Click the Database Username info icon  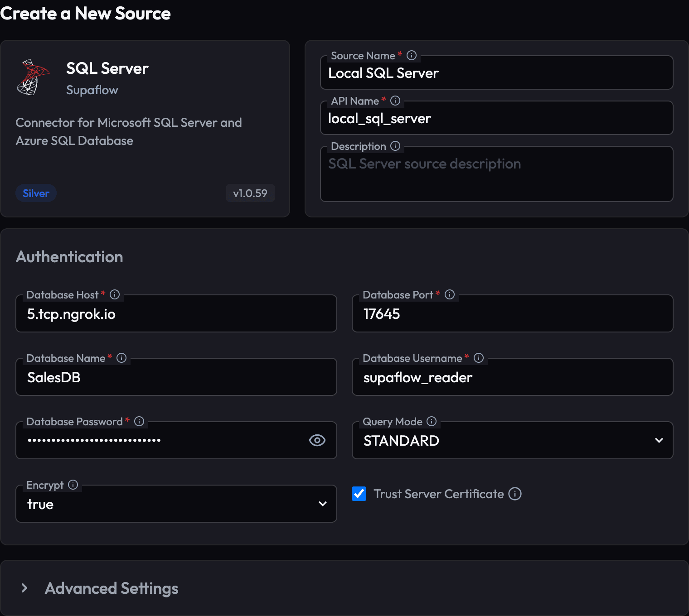pos(479,358)
